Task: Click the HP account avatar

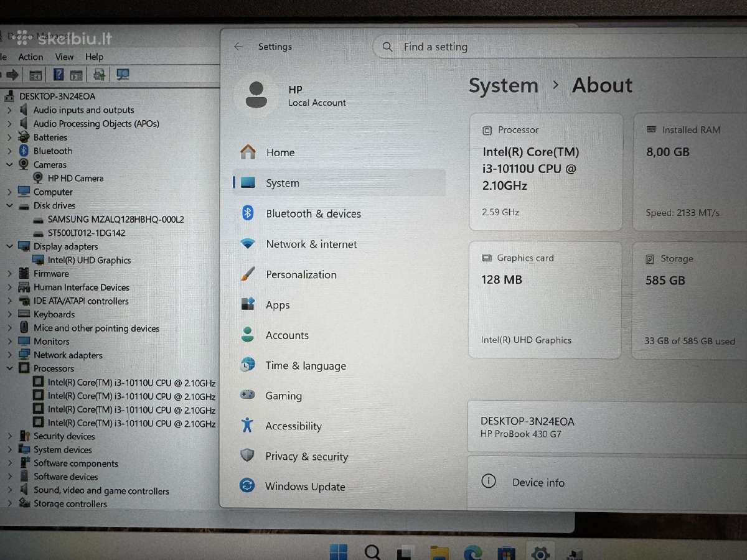Action: pyautogui.click(x=256, y=95)
